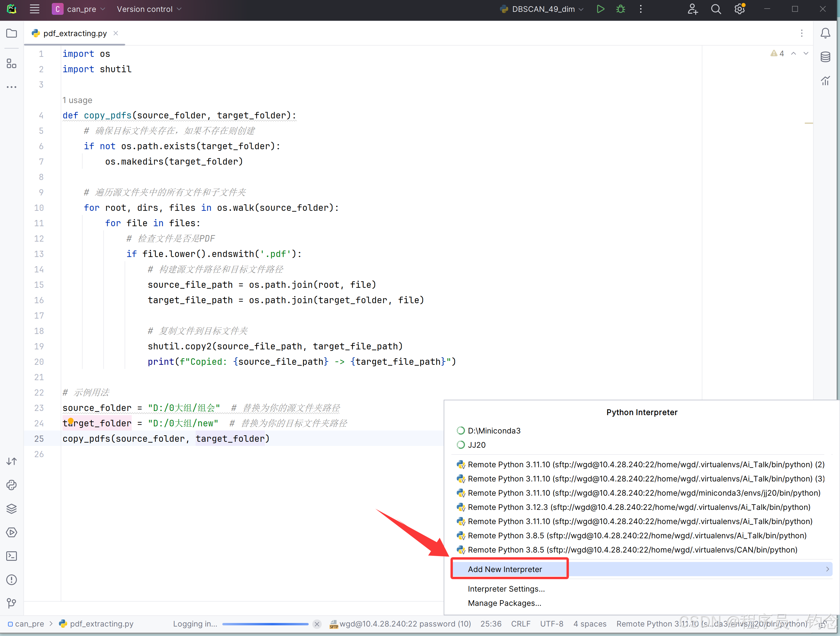This screenshot has height=636, width=840.
Task: Open Search Everywhere with the magnifier icon
Action: (x=716, y=9)
